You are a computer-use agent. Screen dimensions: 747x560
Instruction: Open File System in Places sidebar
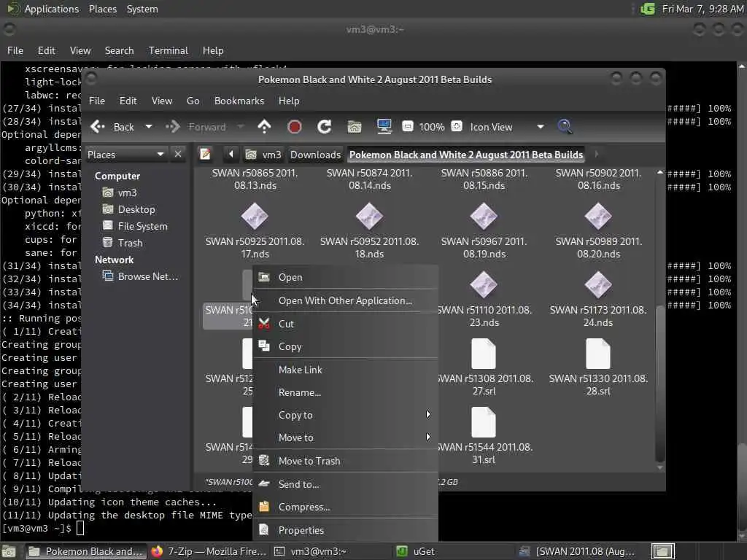142,226
